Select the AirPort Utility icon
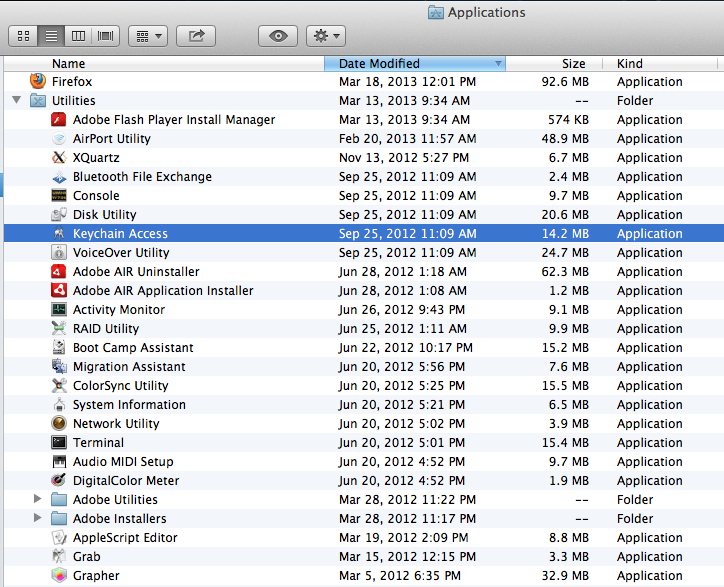The width and height of the screenshot is (724, 587). 59,138
